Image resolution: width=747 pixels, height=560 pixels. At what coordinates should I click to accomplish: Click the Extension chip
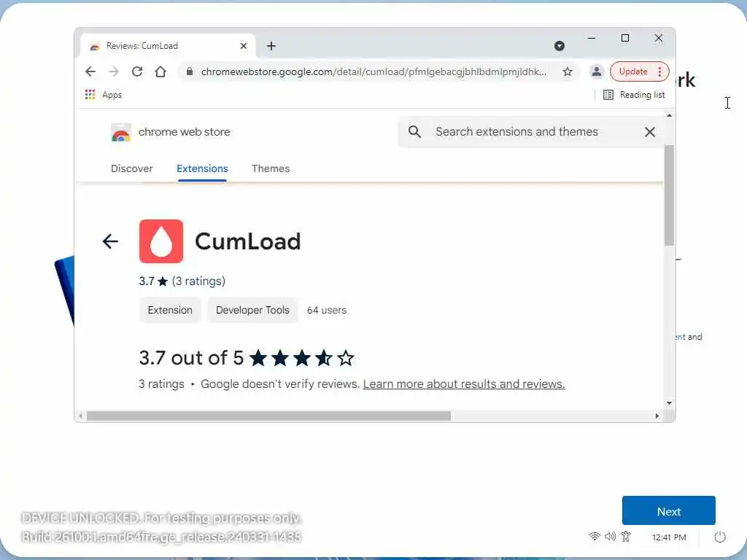pyautogui.click(x=170, y=310)
